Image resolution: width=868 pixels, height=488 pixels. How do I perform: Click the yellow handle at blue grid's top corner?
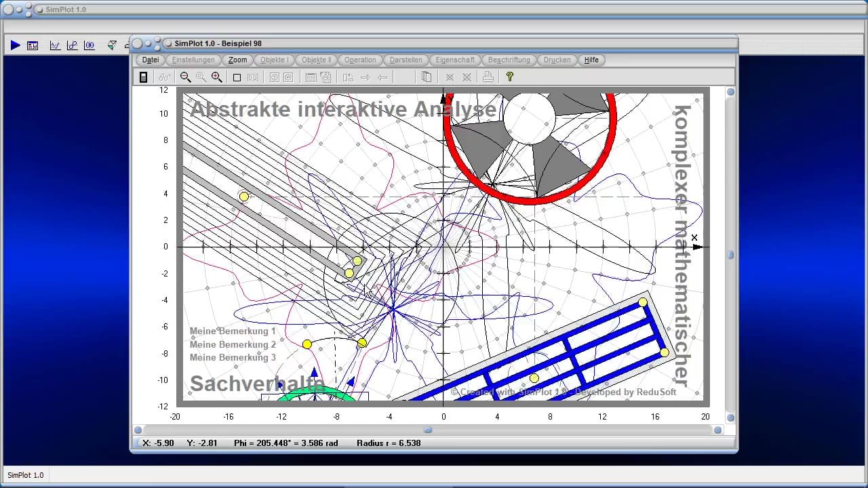[x=643, y=302]
